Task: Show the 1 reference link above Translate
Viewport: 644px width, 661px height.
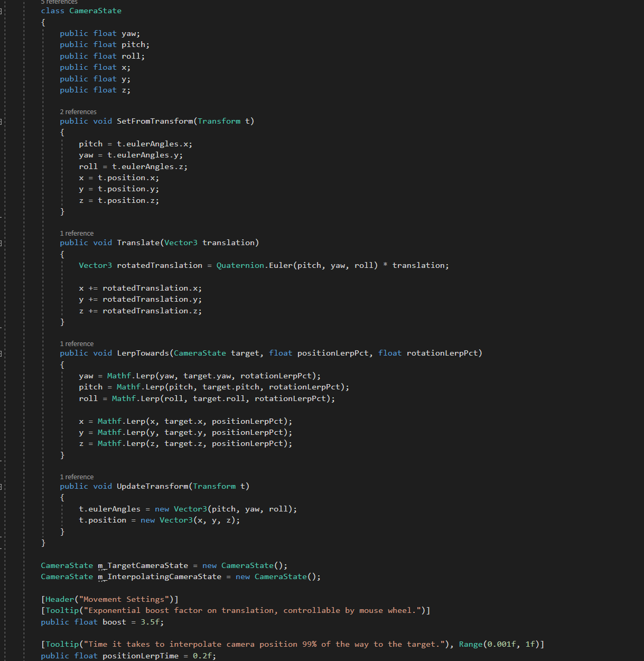Action: 77,234
